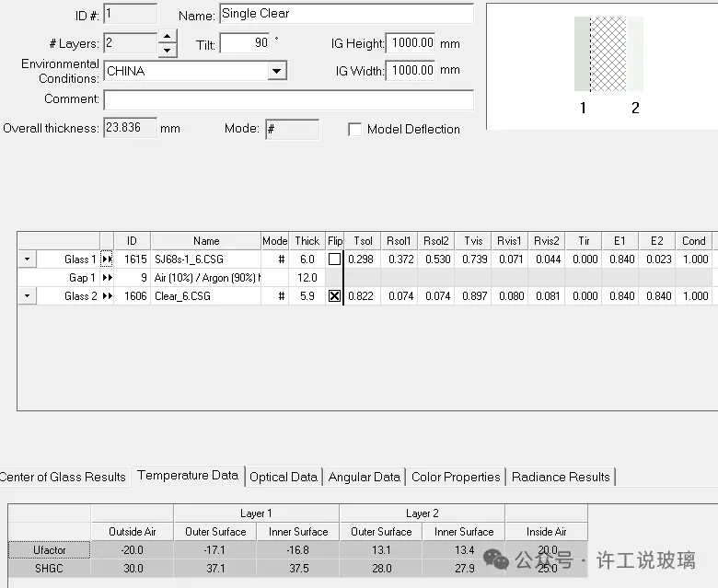Click the Tilt input field
The image size is (718, 588).
(245, 43)
